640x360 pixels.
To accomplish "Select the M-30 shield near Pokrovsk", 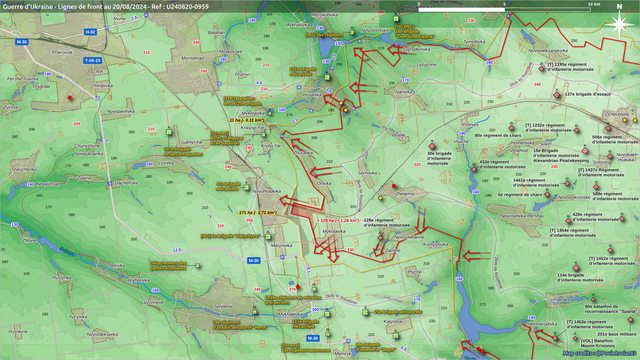I will [22, 42].
